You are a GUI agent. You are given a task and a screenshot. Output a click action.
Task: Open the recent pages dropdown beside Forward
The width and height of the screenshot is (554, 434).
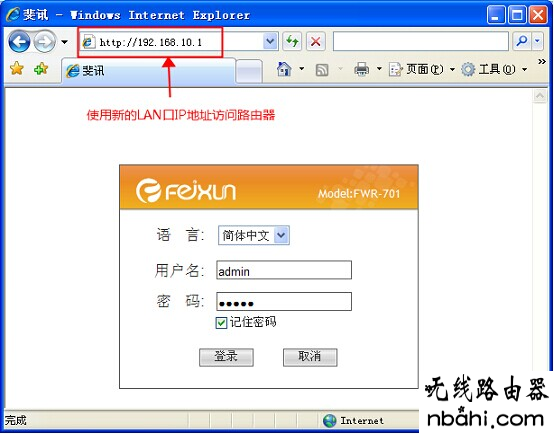pos(64,42)
